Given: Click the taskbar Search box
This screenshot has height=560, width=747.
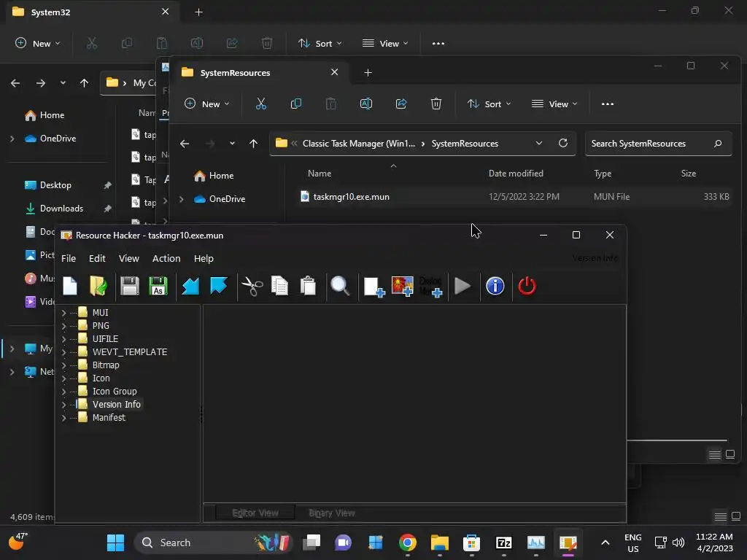Looking at the screenshot, I should click(x=212, y=542).
